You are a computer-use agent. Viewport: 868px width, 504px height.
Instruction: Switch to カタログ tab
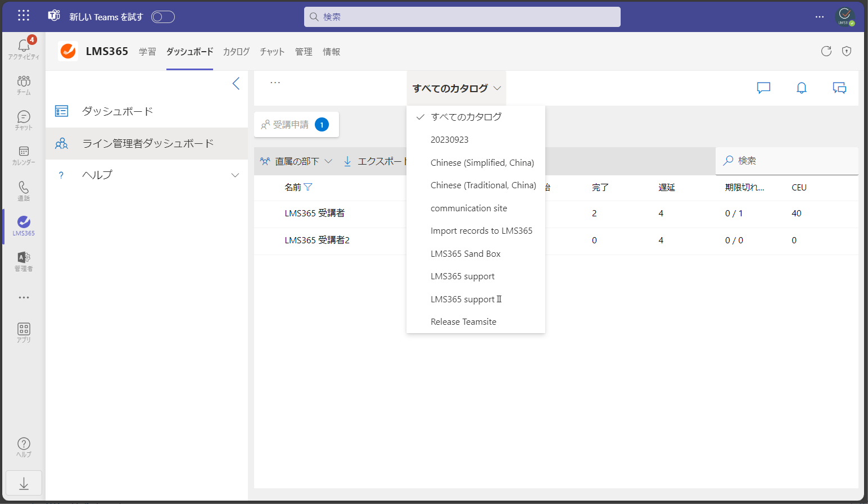[x=236, y=52]
